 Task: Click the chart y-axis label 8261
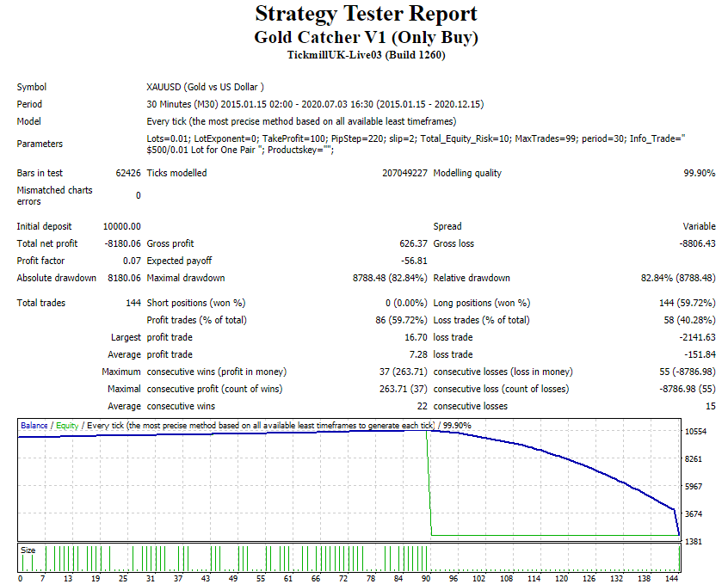tap(694, 458)
